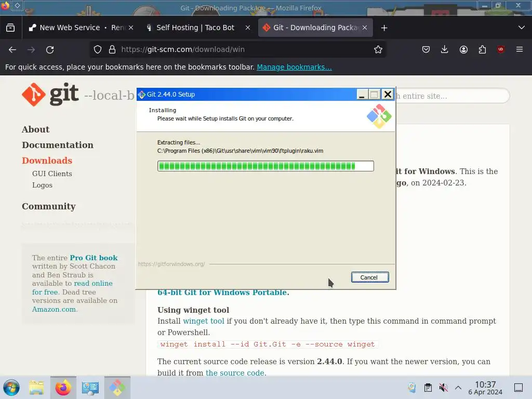Bookmark this page with the star icon
The width and height of the screenshot is (532, 399).
(x=378, y=49)
